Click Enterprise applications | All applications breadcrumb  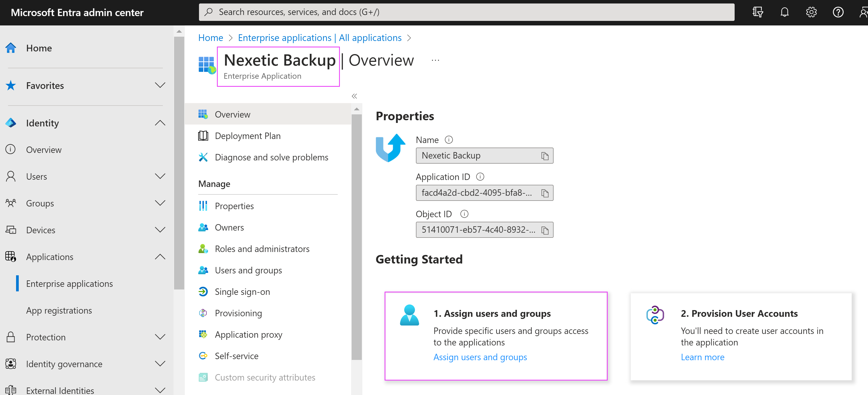[x=320, y=38]
